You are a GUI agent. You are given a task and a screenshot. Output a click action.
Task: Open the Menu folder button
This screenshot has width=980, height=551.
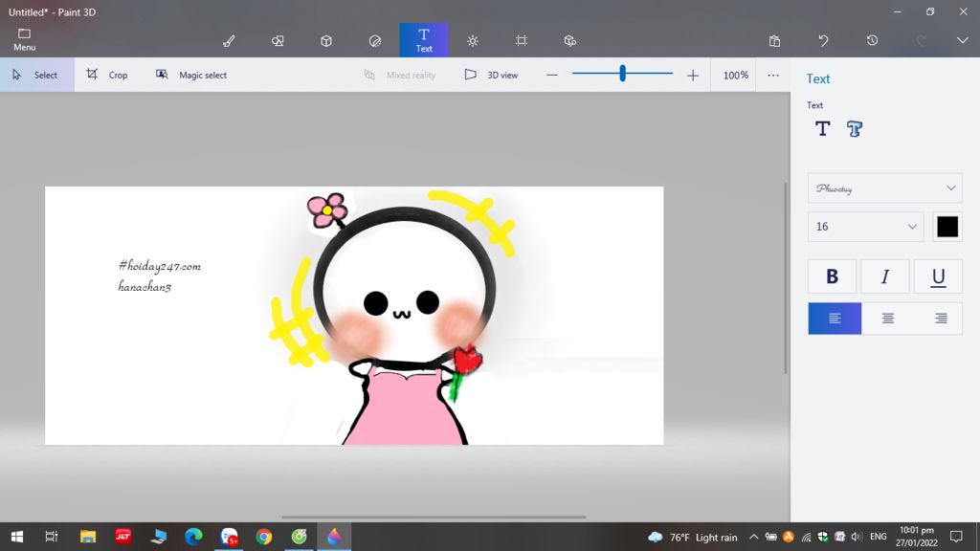pyautogui.click(x=25, y=39)
